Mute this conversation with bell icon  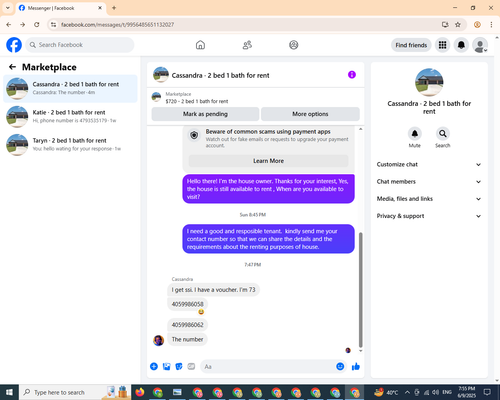click(x=414, y=134)
